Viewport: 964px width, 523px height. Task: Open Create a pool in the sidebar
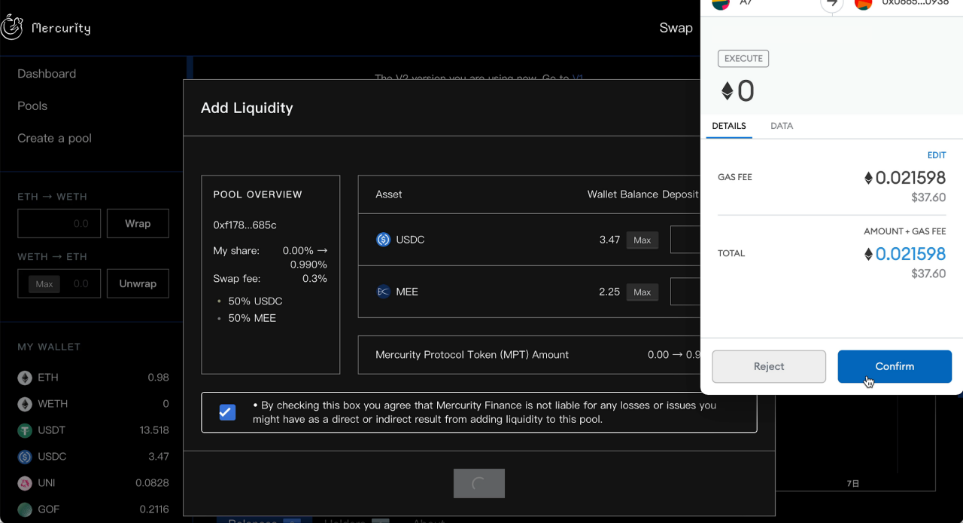pyautogui.click(x=54, y=138)
